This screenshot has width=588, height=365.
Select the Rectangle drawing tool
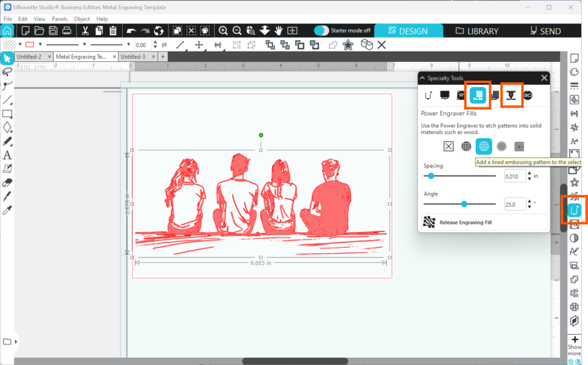click(7, 114)
